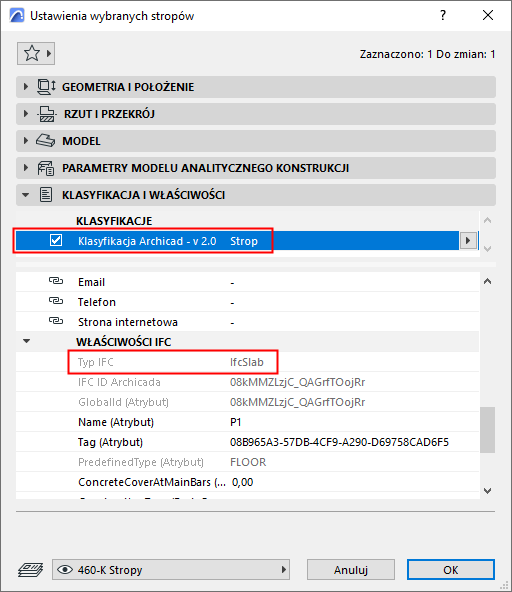This screenshot has width=512, height=592.
Task: Expand the Model panel
Action: click(26, 140)
